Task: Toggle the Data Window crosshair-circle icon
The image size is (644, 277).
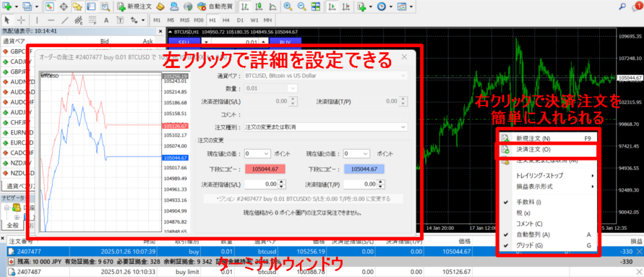Action: [x=64, y=6]
